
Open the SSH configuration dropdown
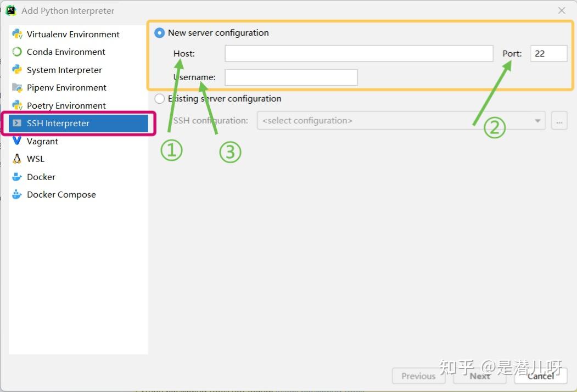(536, 120)
